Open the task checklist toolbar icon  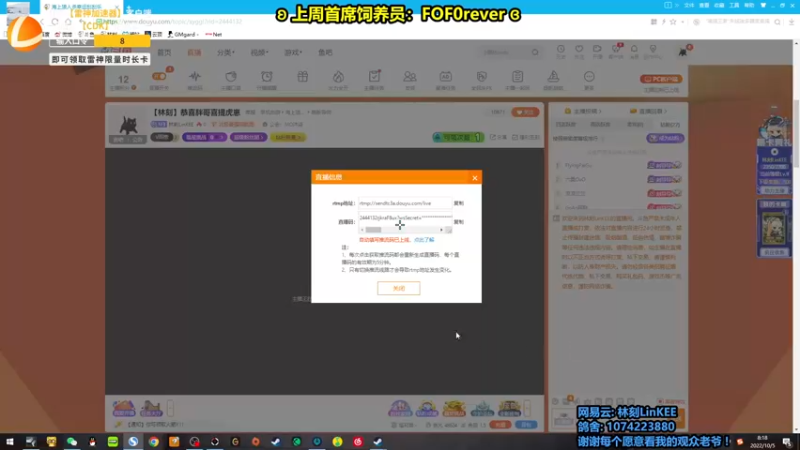[374, 77]
